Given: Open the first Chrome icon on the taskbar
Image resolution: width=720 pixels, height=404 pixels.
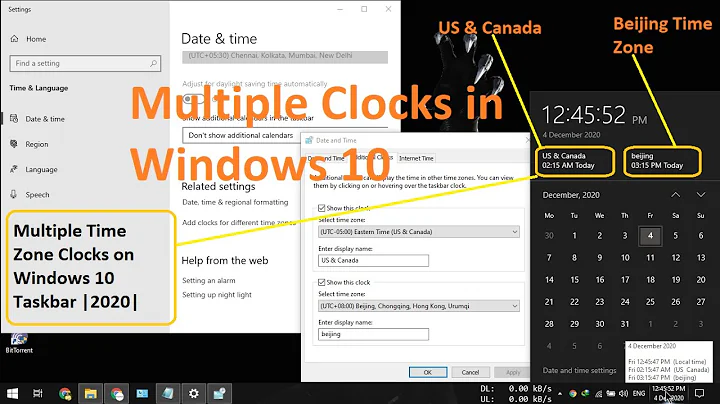Looking at the screenshot, I should point(65,393).
